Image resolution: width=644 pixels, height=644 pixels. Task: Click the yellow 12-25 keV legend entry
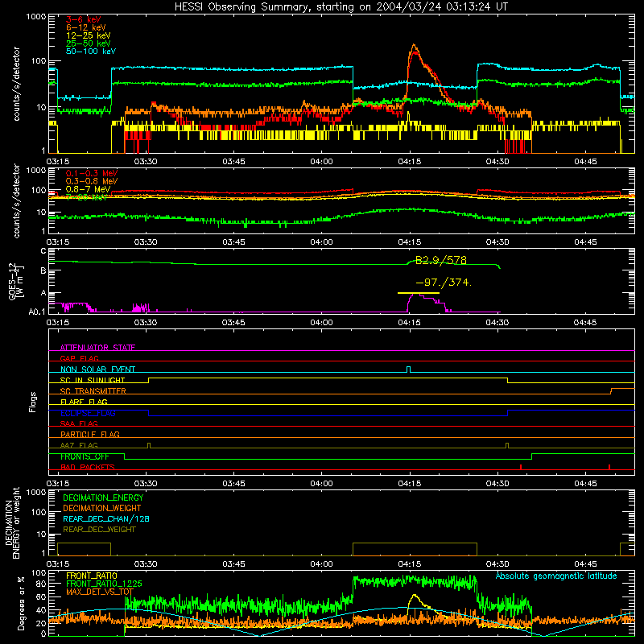pos(89,35)
